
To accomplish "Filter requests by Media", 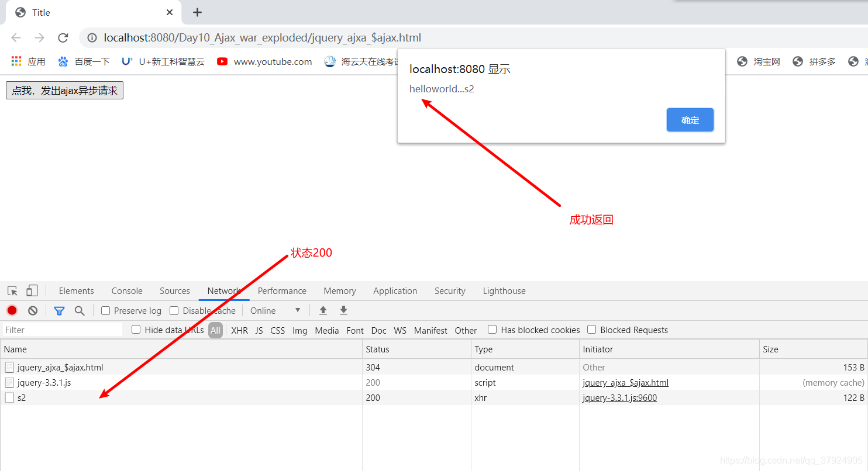I will click(327, 330).
